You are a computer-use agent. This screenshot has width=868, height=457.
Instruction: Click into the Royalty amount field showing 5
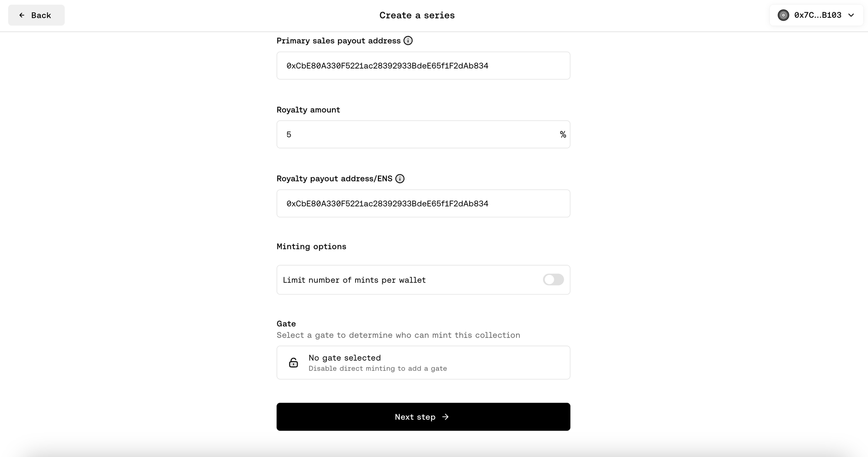coord(423,135)
